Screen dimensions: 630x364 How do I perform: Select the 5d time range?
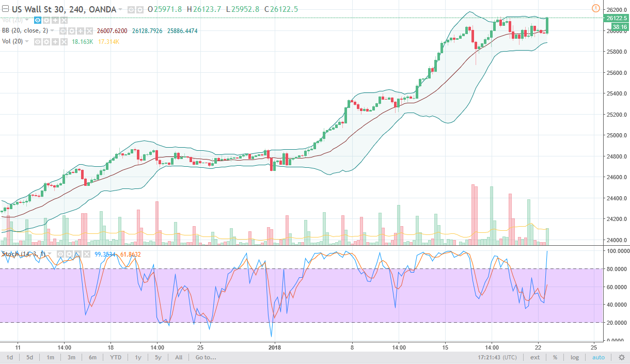click(30, 357)
